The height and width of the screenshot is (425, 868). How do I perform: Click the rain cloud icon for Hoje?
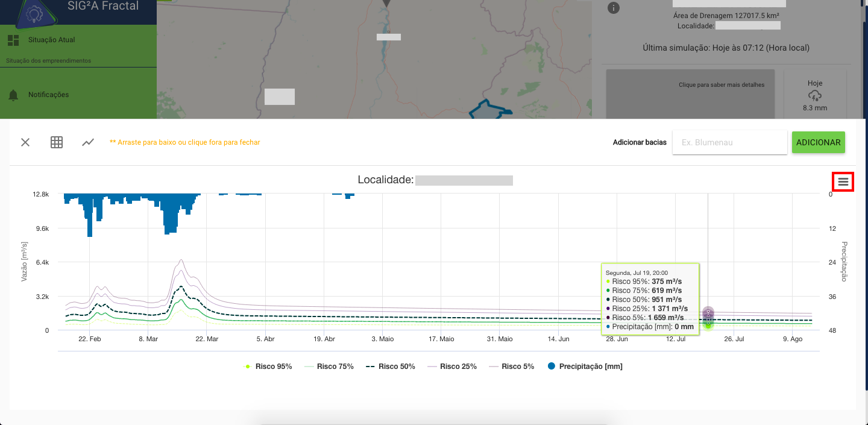tap(814, 96)
